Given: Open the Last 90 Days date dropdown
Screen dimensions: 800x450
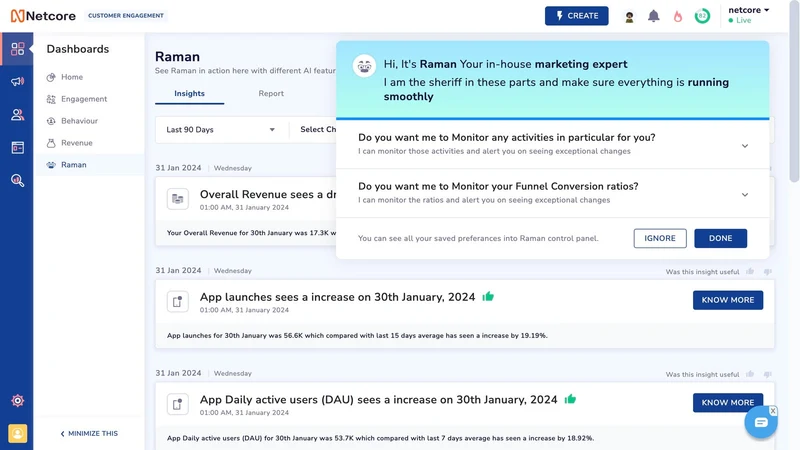Looking at the screenshot, I should coord(220,130).
